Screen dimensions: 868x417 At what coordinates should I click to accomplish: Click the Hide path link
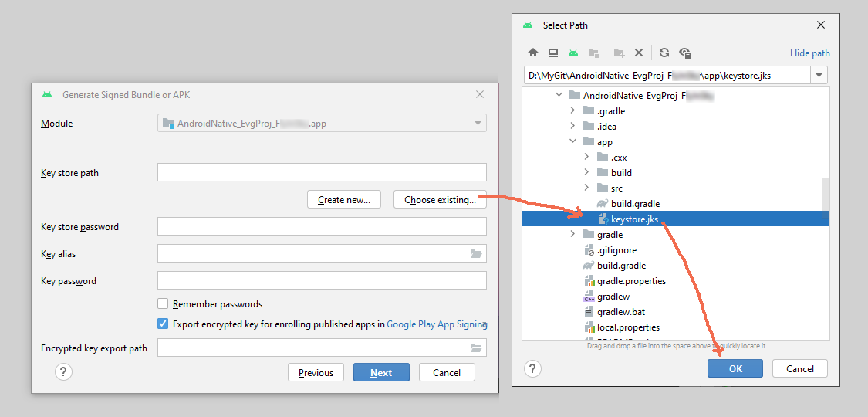pyautogui.click(x=809, y=53)
